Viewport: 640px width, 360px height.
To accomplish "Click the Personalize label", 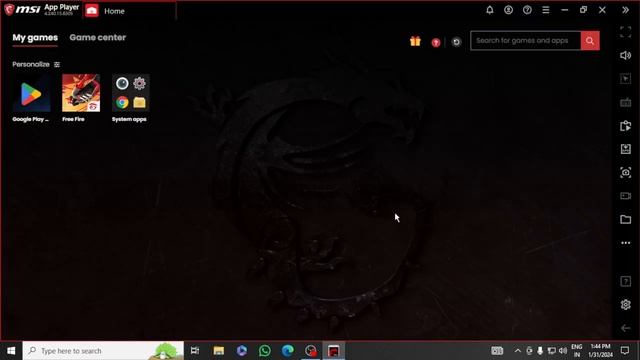I will pos(31,64).
